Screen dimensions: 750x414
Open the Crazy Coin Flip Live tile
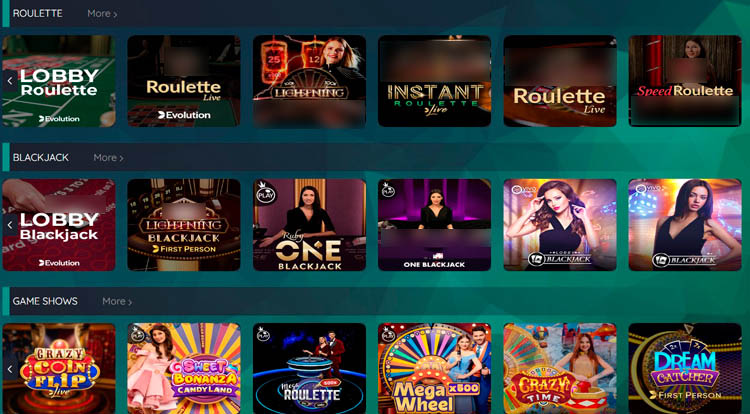pos(59,369)
